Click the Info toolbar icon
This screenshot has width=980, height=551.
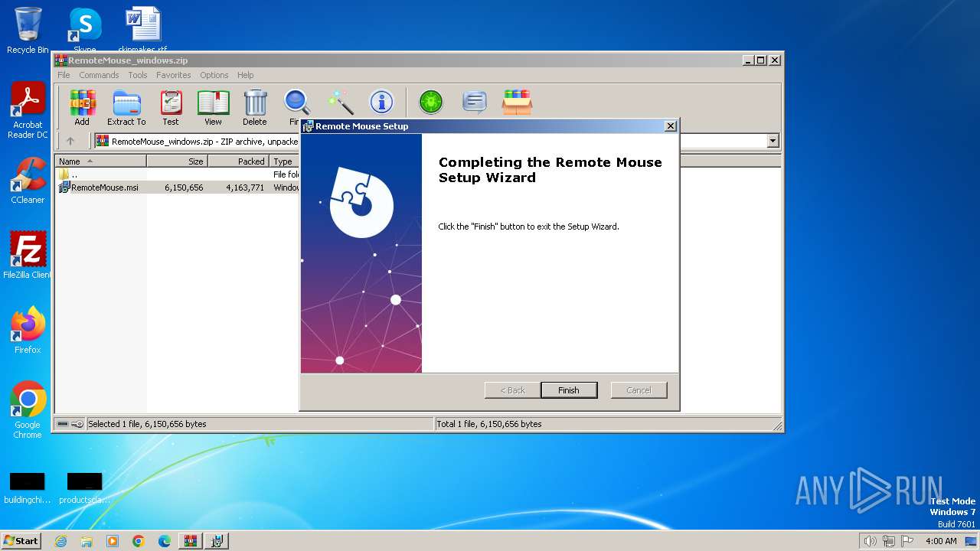click(x=381, y=102)
